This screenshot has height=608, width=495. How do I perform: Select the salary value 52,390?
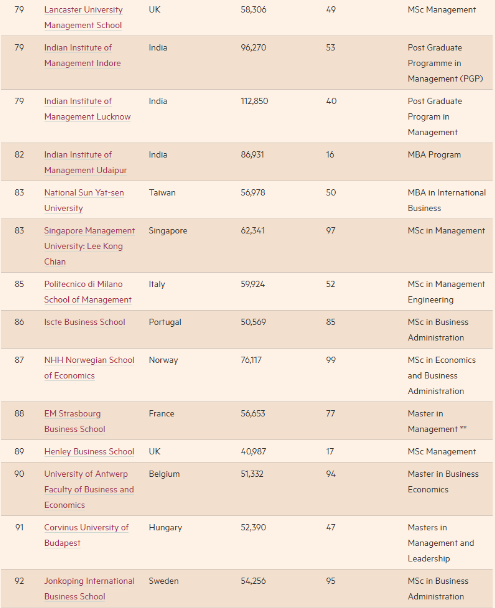pos(254,528)
